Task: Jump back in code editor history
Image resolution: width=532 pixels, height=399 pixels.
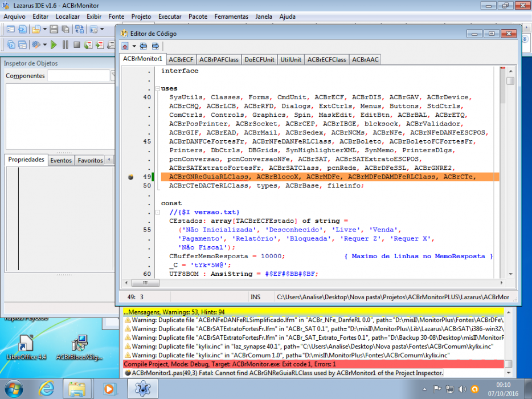Action: tap(143, 46)
